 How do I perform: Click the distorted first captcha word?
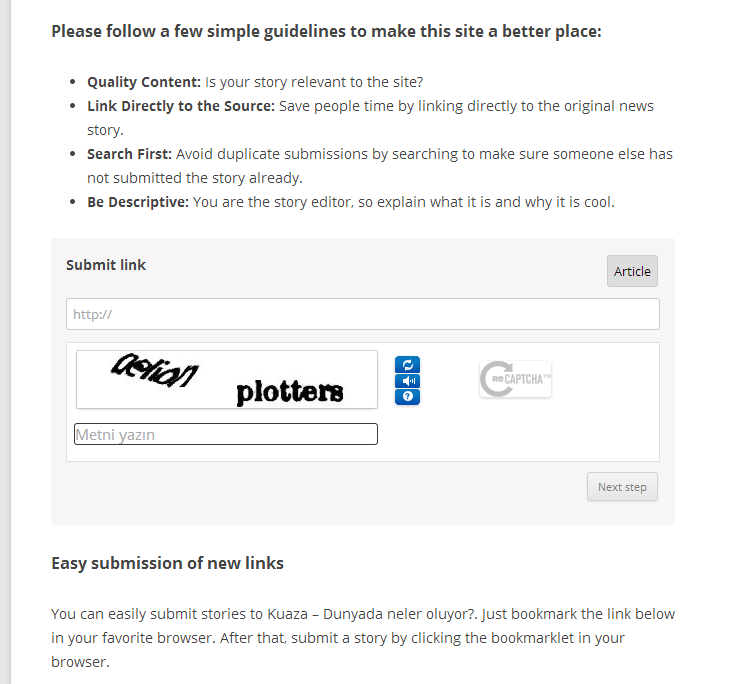coord(154,371)
